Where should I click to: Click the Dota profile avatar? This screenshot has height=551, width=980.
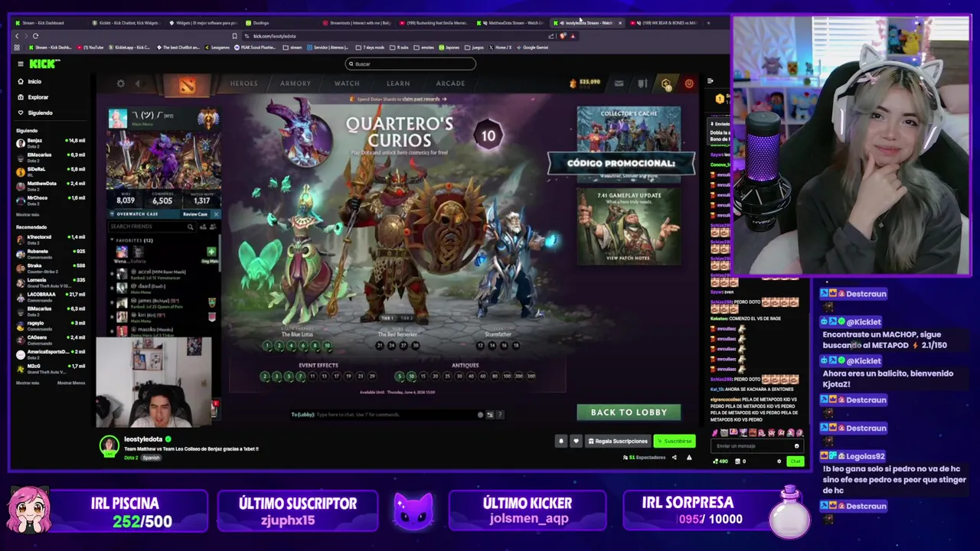tap(117, 119)
